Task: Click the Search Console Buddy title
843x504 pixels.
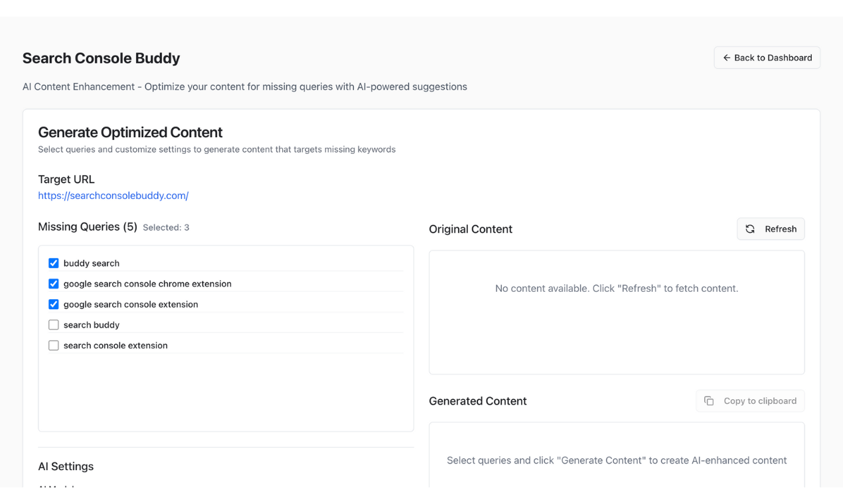Action: tap(102, 58)
